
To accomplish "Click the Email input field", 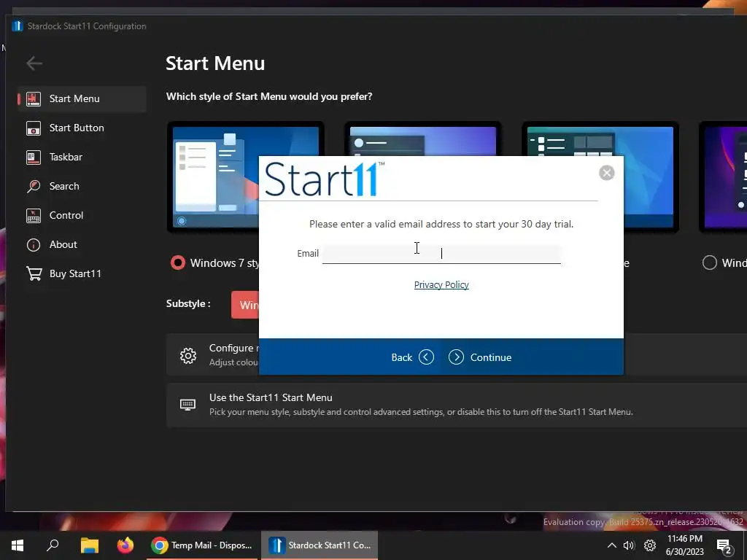I will pyautogui.click(x=441, y=253).
